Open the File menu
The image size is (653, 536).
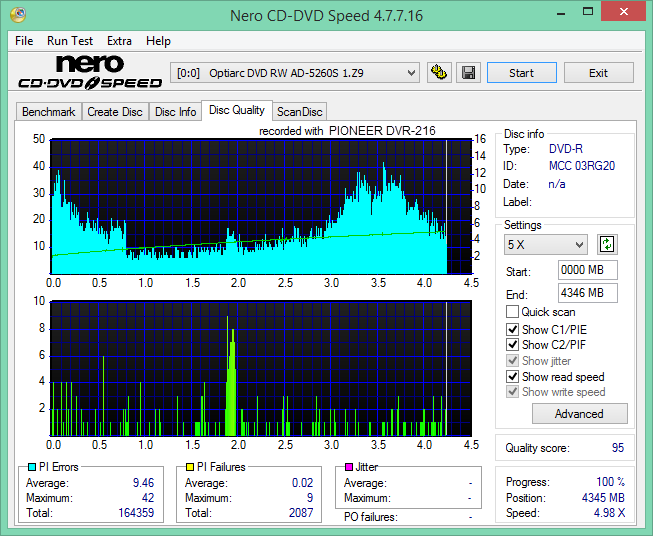tap(24, 41)
